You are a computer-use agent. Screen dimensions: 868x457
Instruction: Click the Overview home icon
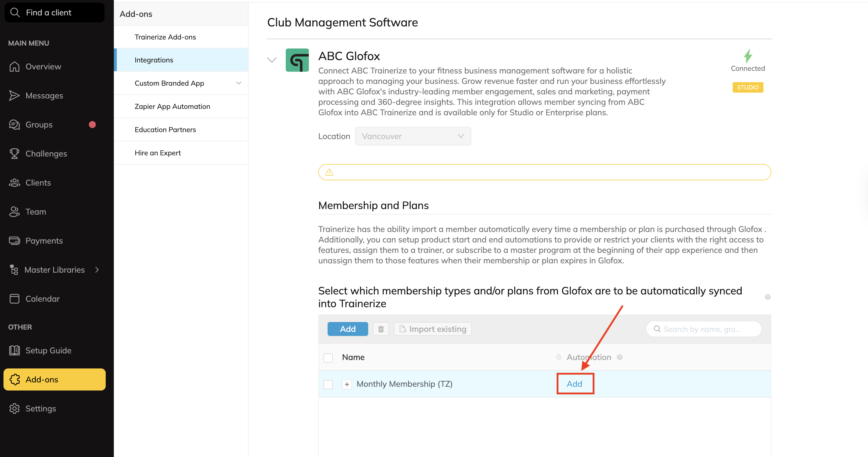coord(15,66)
